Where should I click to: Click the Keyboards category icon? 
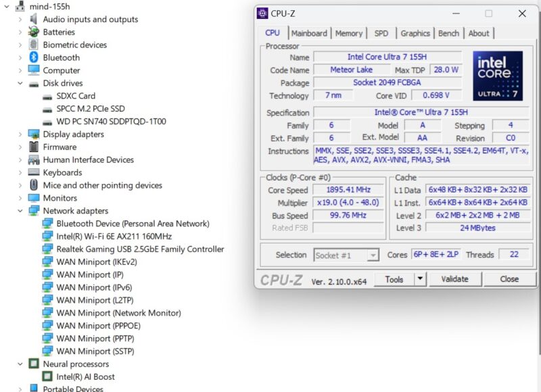33,172
